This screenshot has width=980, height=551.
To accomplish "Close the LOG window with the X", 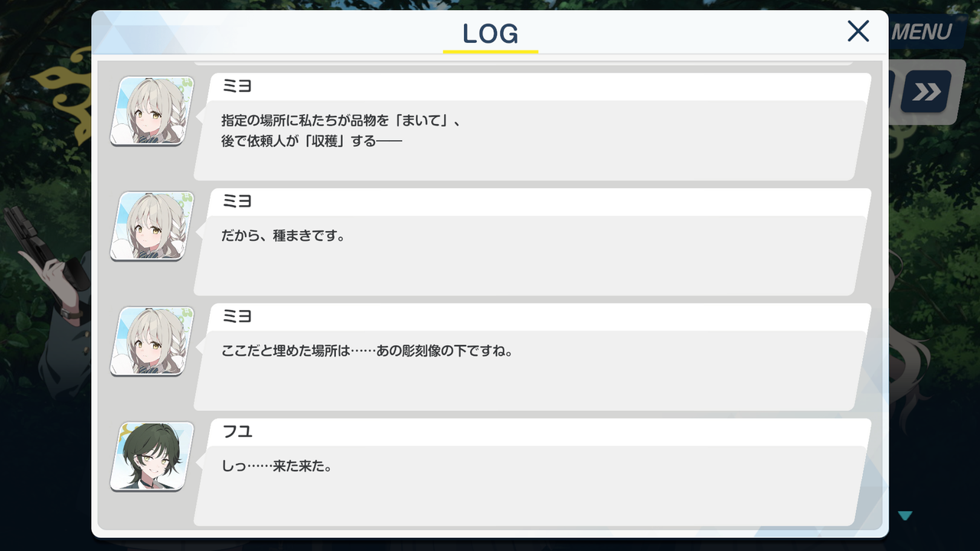I will (x=858, y=31).
